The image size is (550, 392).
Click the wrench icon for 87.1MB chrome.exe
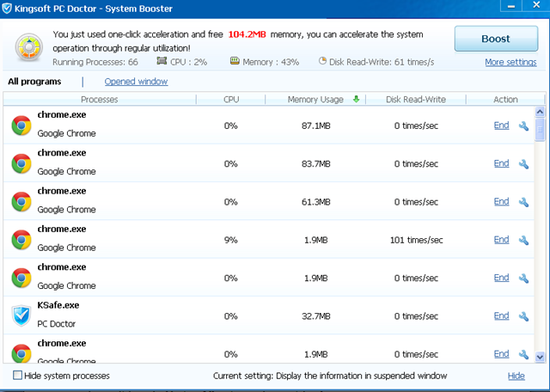pyautogui.click(x=523, y=126)
